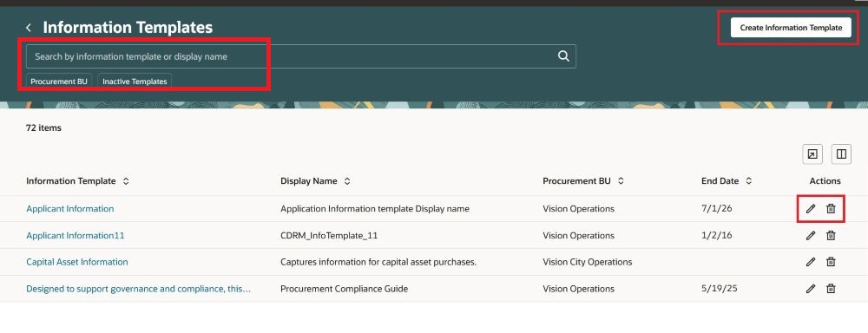Click the Actions column header
The height and width of the screenshot is (333, 868).
(825, 181)
